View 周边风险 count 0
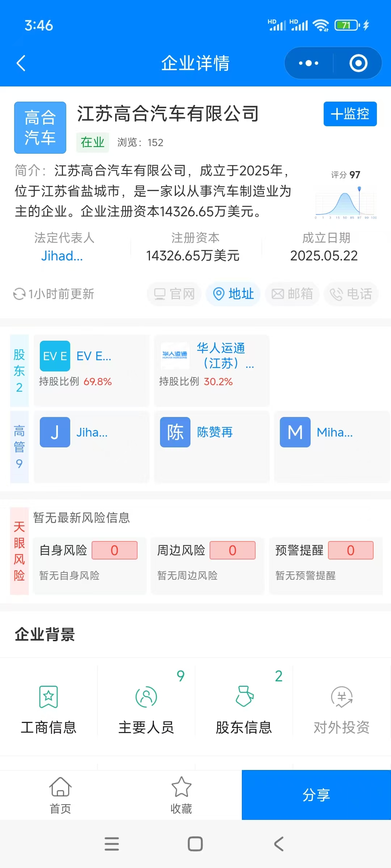 pyautogui.click(x=232, y=550)
